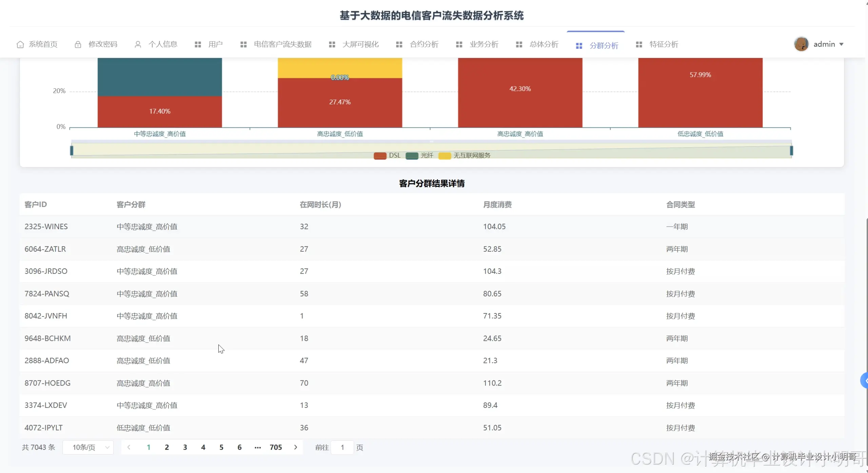Go to page 705
868x473 pixels.
(x=276, y=447)
